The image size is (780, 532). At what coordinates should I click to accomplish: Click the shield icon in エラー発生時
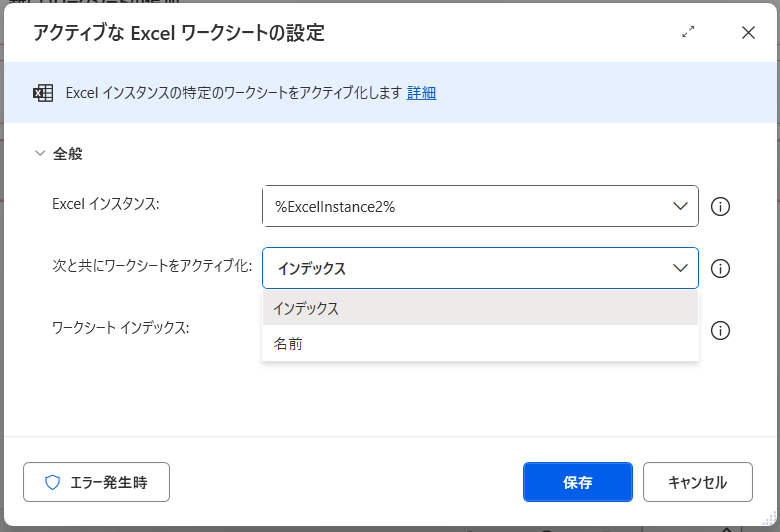[53, 482]
